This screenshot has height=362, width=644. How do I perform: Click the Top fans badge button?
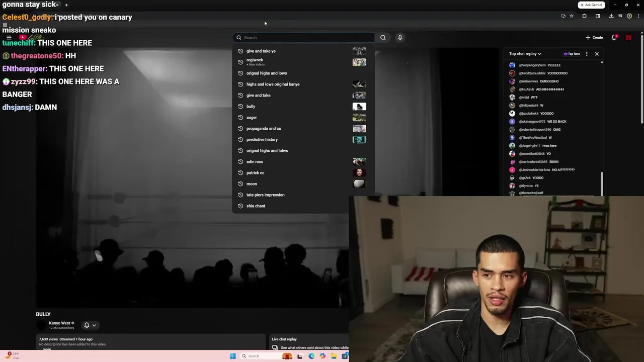click(x=572, y=54)
